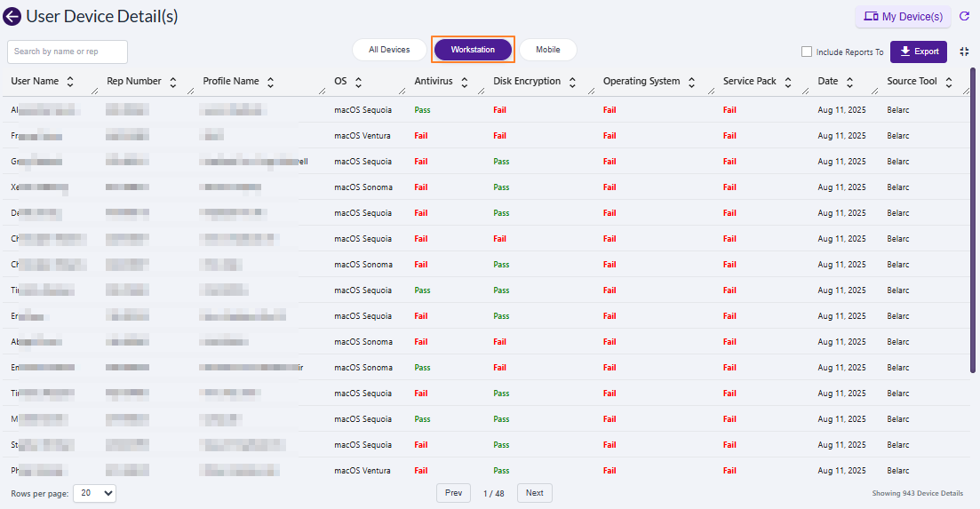
Task: Click the Operating System column resize handle
Action: 712,91
